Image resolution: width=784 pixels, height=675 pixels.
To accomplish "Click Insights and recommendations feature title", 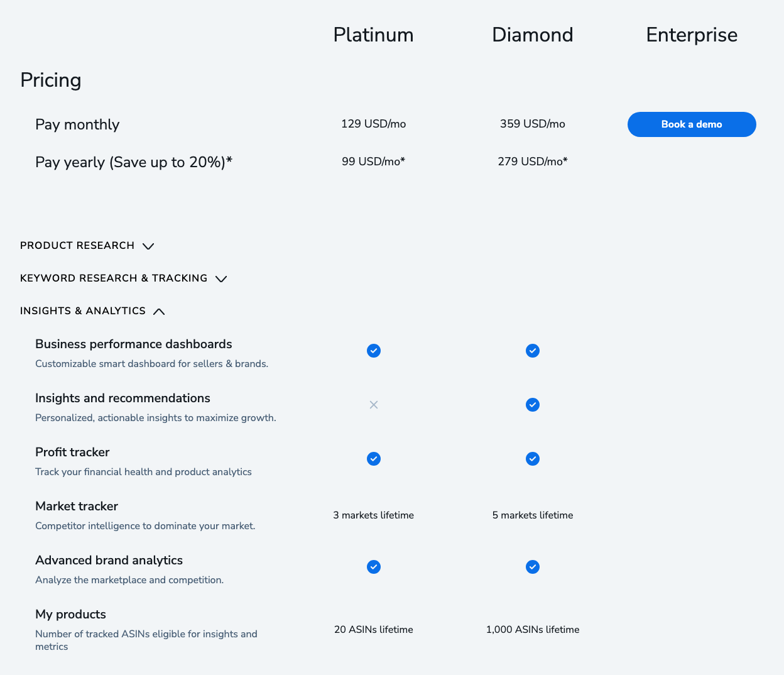I will tap(122, 398).
